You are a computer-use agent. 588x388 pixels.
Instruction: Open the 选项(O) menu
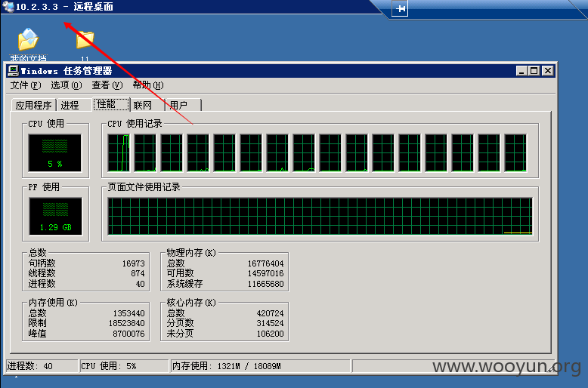coord(67,85)
